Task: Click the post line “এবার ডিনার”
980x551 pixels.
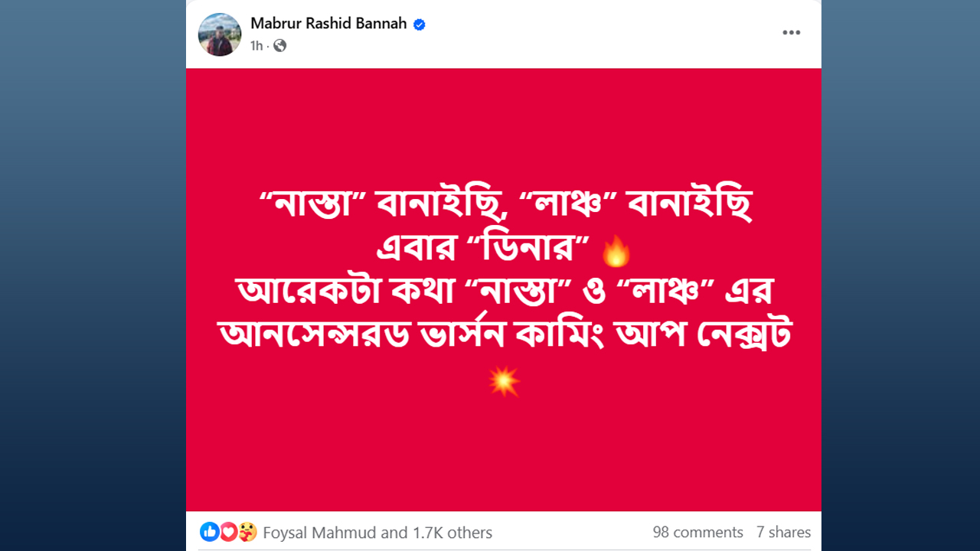Action: coord(484,249)
